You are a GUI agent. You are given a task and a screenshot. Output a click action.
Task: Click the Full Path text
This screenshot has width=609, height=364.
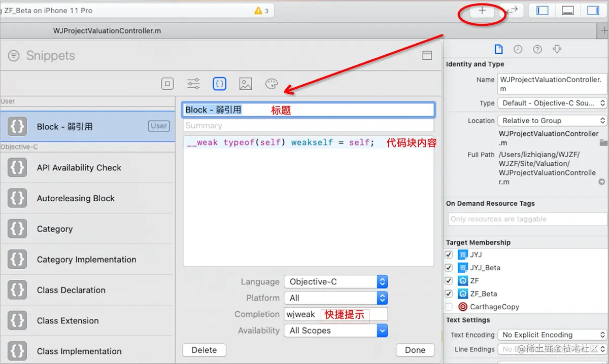click(548, 168)
